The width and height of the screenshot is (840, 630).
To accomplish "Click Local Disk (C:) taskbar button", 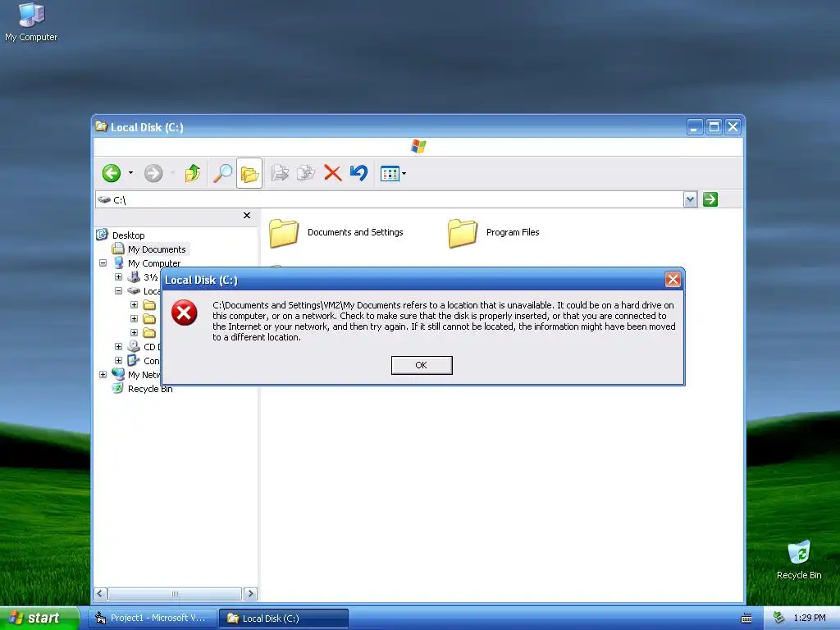I will point(284,619).
